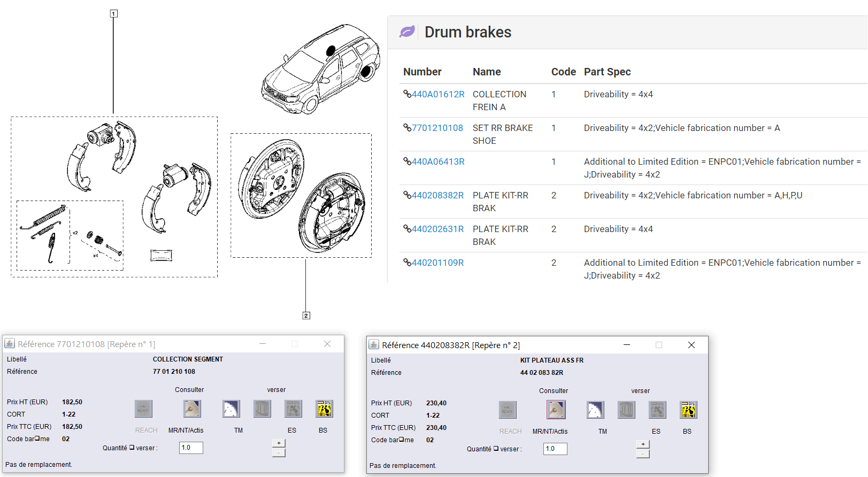The height and width of the screenshot is (477, 868).
Task: Click TM icon in Référence 7701210108 window
Action: (x=231, y=409)
